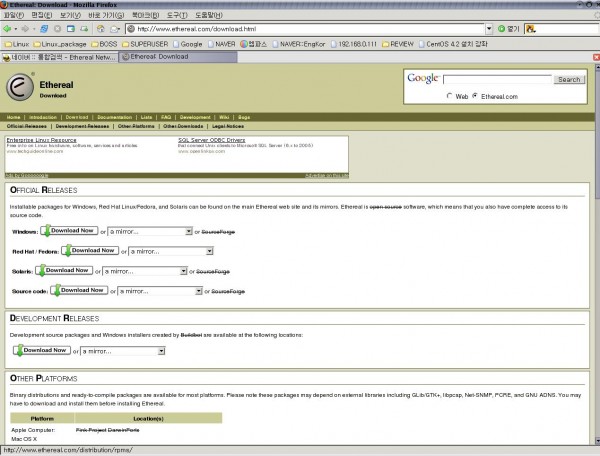The width and height of the screenshot is (600, 456).
Task: Open the 192.168.0.111 bookmark
Action: [354, 44]
